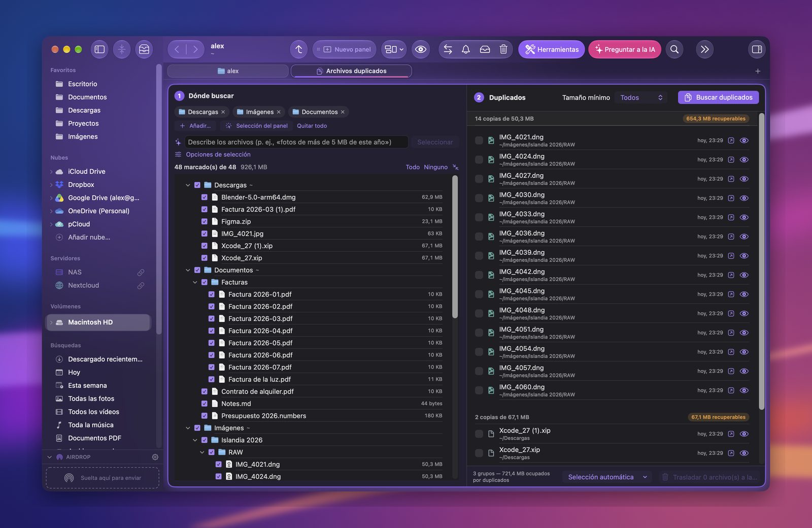
Task: Click Buscar duplicados button
Action: [x=719, y=97]
